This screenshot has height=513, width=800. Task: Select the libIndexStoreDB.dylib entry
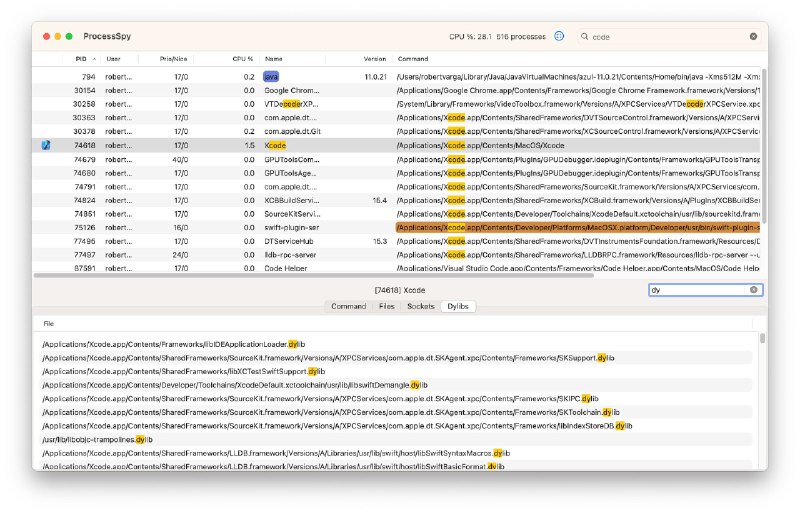[x=396, y=426]
